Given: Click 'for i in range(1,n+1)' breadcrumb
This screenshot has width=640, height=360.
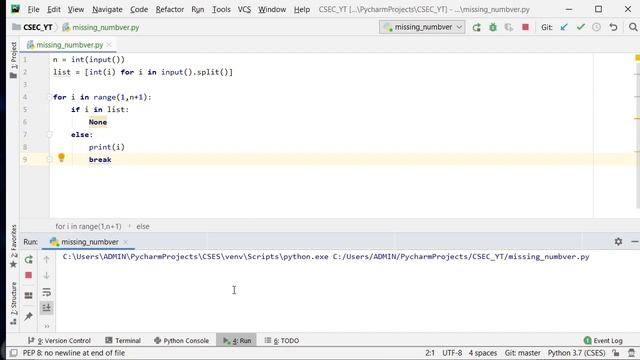Looking at the screenshot, I should 88,226.
